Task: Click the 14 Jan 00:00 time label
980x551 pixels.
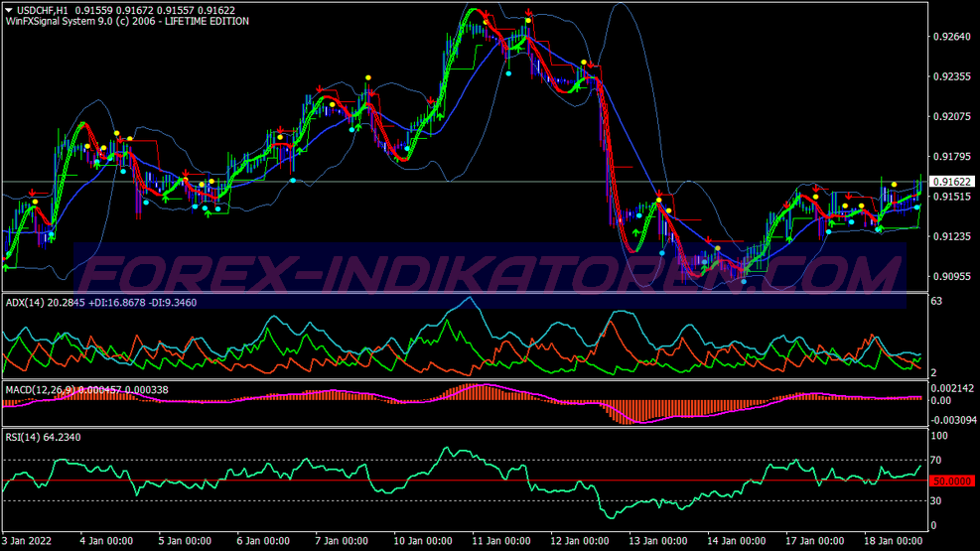Action: (737, 541)
